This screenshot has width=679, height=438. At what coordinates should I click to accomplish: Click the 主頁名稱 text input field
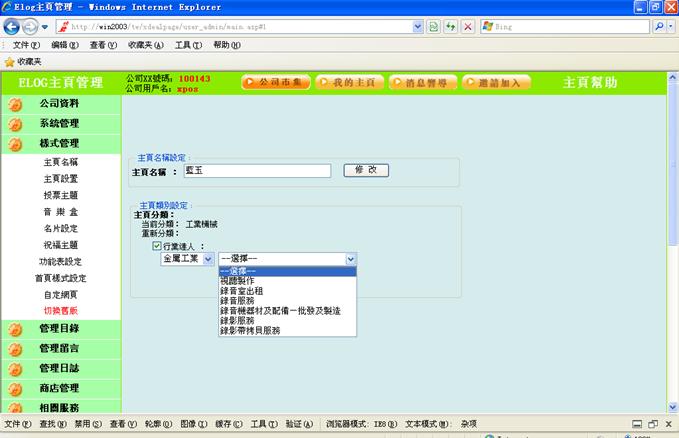point(256,171)
